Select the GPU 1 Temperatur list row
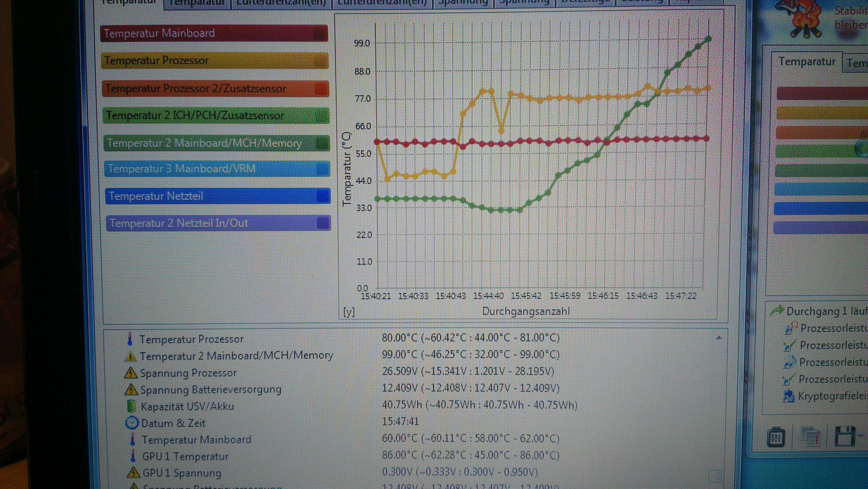The image size is (868, 489). click(185, 456)
